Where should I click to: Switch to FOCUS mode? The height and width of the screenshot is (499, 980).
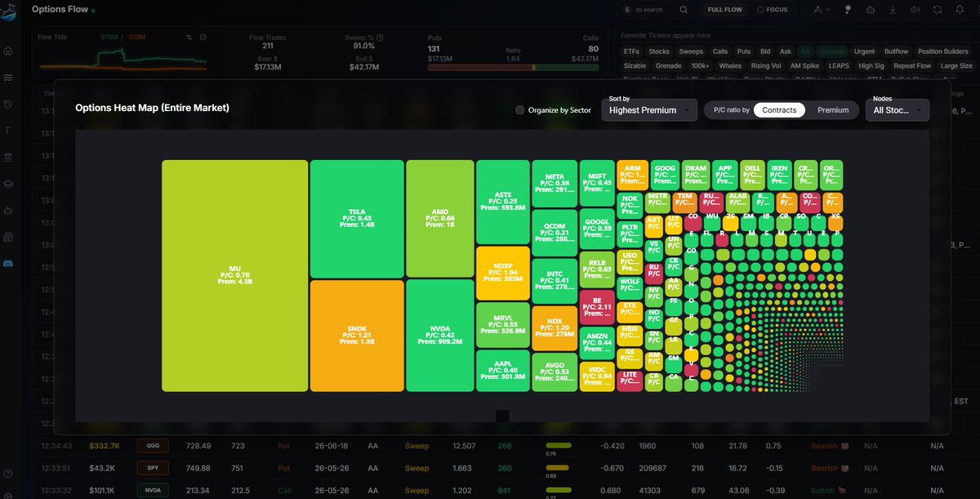tap(773, 10)
